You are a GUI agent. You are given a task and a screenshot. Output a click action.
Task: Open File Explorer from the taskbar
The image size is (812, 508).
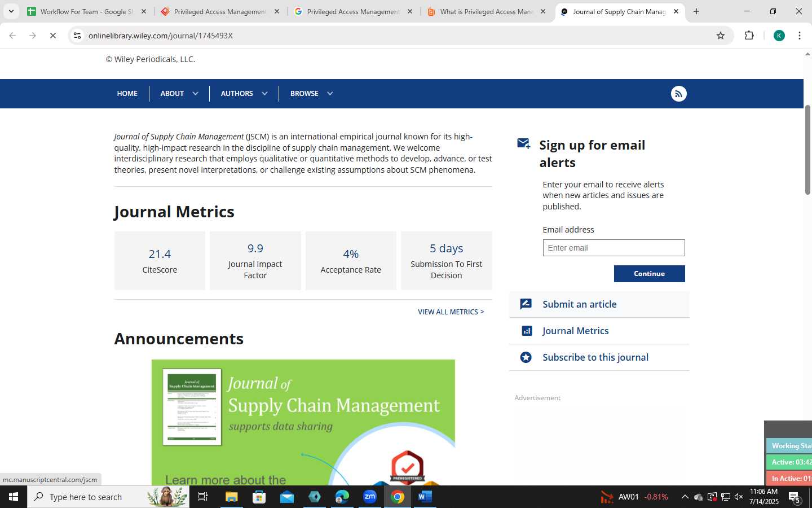click(232, 497)
